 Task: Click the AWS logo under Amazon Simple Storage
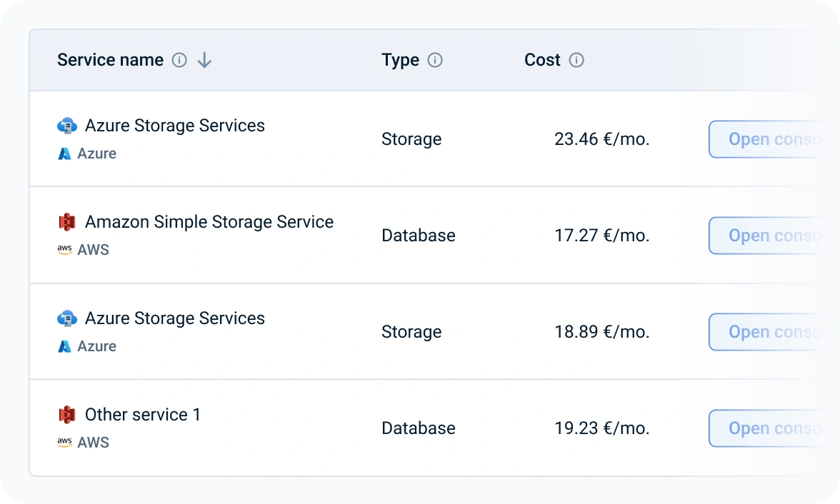64,250
